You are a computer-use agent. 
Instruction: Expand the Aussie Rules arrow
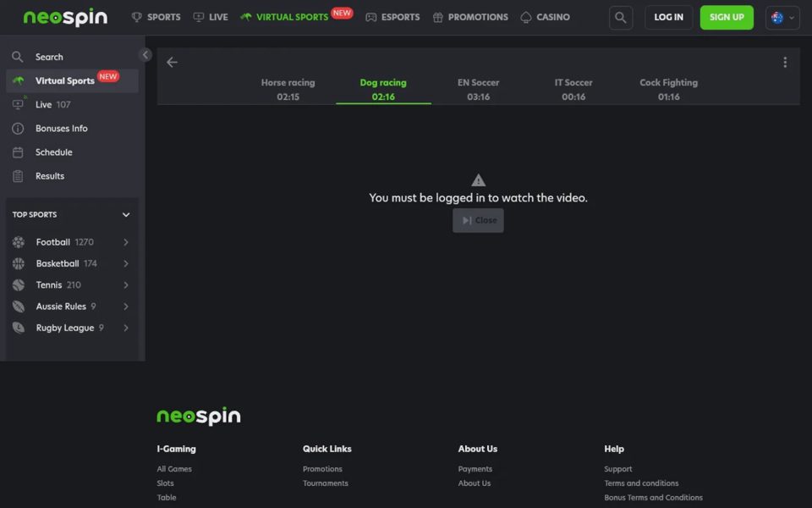pyautogui.click(x=126, y=306)
